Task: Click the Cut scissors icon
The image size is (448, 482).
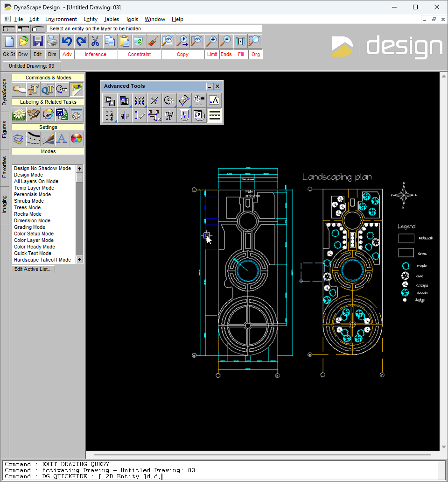Action: 95,41
